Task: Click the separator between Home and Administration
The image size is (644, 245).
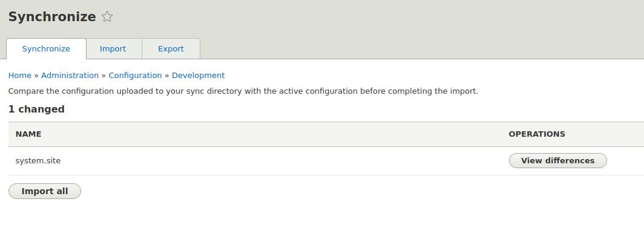Action: [x=36, y=76]
